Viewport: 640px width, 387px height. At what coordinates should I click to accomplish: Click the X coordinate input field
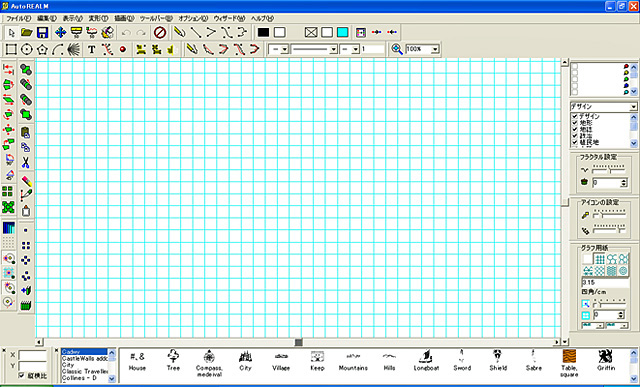[x=32, y=355]
